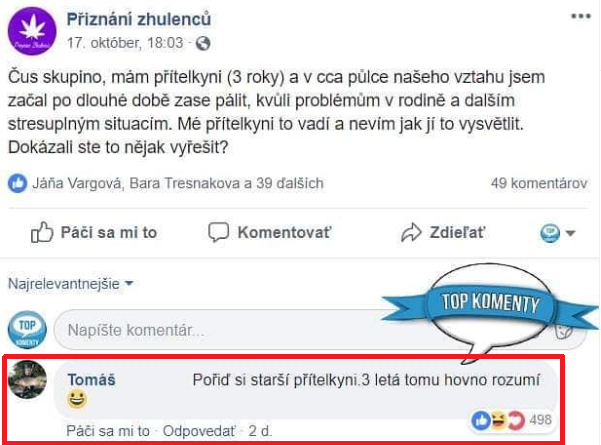The width and height of the screenshot is (601, 445).
Task: Click the 17. október, 18:03 timestamp
Action: click(125, 44)
